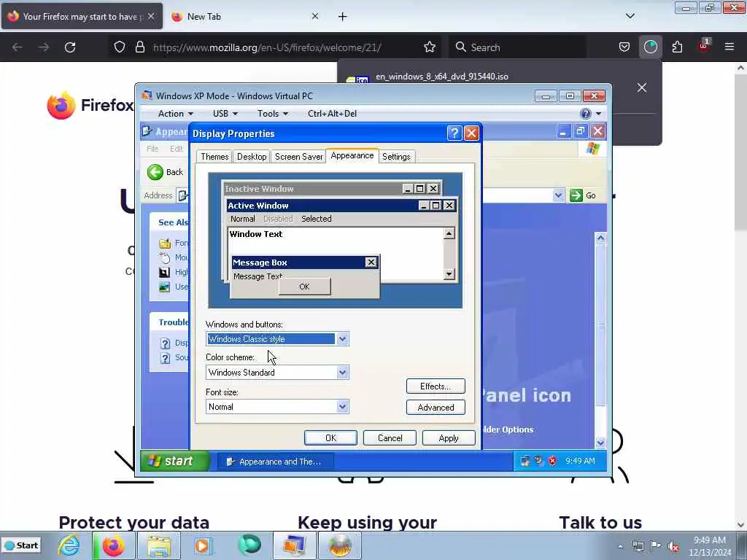Click the Advanced button
This screenshot has height=560, width=747.
436,407
